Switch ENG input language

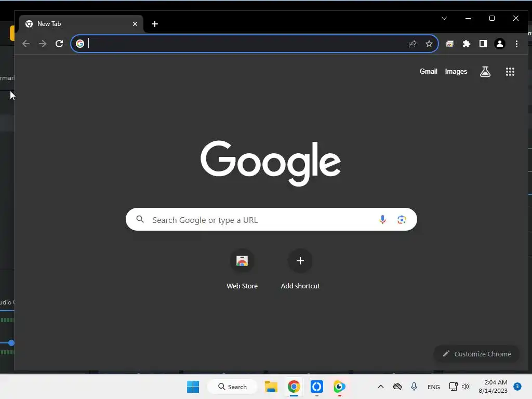point(434,387)
